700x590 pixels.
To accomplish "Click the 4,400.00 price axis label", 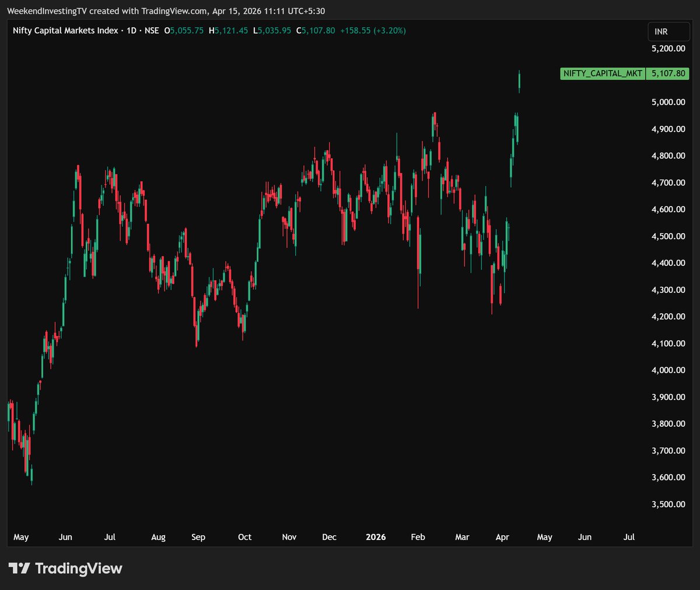I will [668, 263].
